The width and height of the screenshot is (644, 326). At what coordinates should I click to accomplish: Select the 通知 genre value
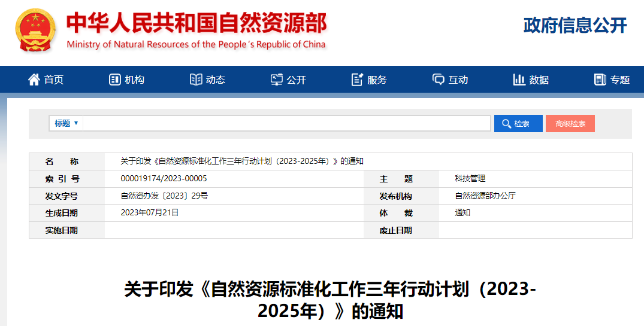tap(462, 213)
